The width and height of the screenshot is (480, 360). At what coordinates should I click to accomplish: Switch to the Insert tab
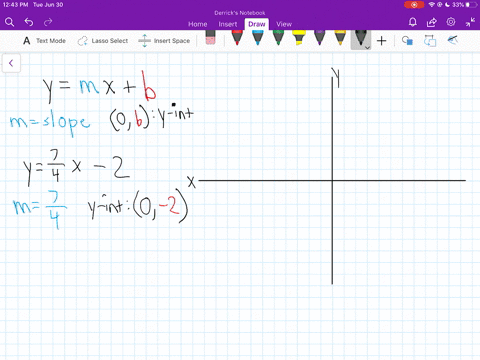(228, 24)
